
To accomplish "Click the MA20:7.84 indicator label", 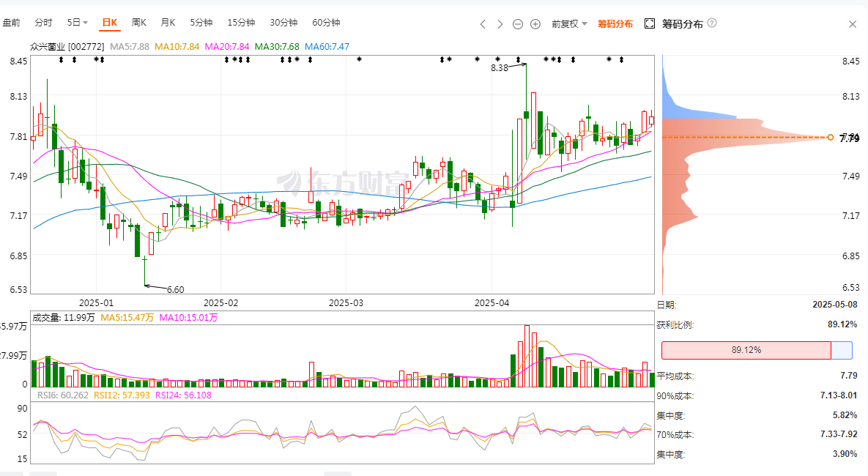I will point(227,46).
